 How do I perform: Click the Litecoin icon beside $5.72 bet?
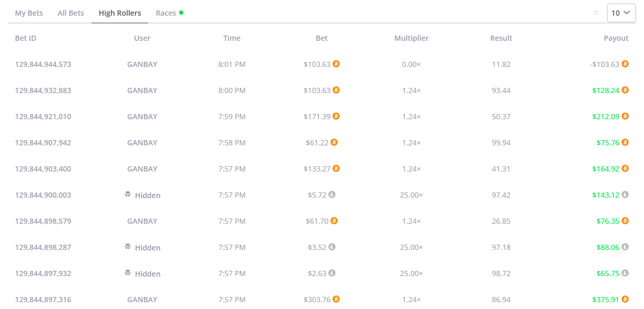click(x=332, y=194)
